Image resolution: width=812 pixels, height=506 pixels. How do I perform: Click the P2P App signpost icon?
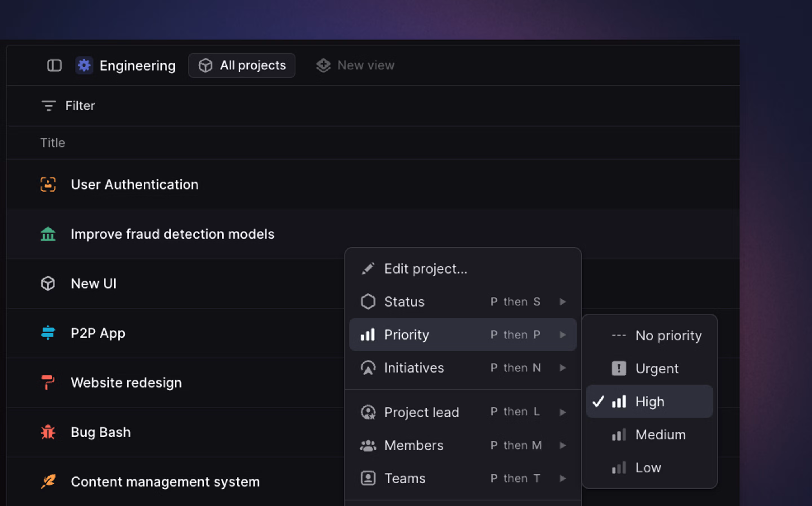click(x=48, y=333)
